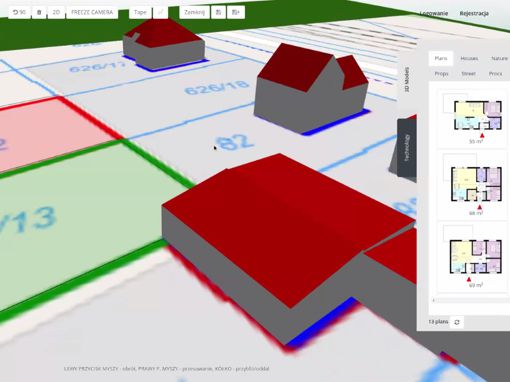The height and width of the screenshot is (382, 510).
Task: Click the building icon after Zamknij
Action: tap(218, 12)
